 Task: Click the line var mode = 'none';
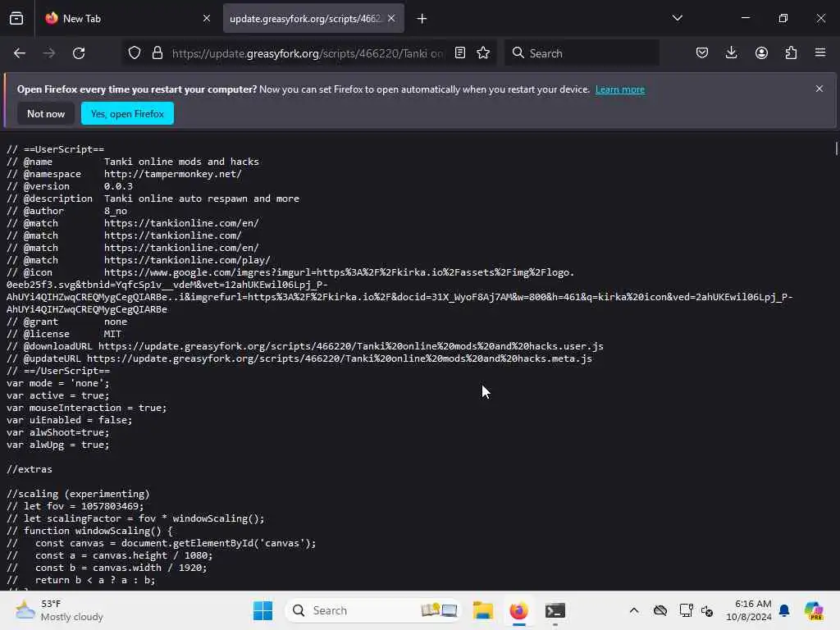click(x=58, y=383)
